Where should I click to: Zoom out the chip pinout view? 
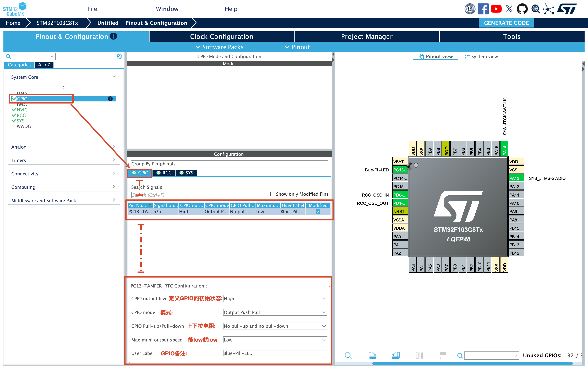[x=348, y=355]
